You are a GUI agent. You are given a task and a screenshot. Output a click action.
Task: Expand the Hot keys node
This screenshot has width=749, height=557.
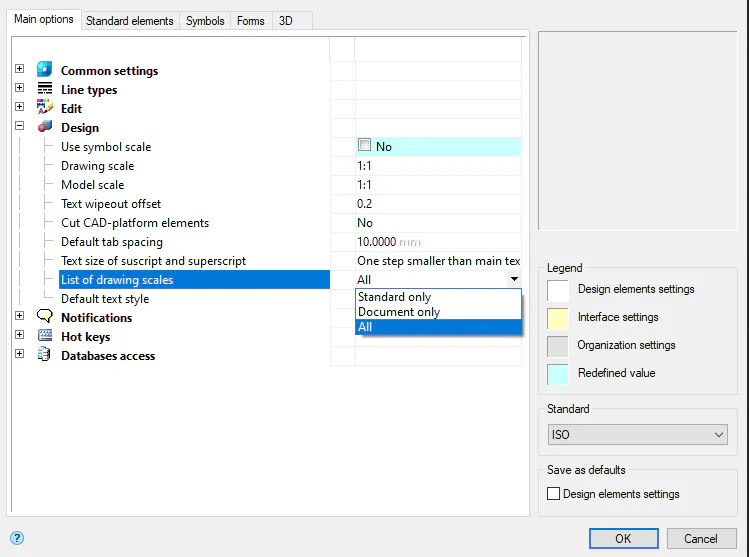pos(20,334)
